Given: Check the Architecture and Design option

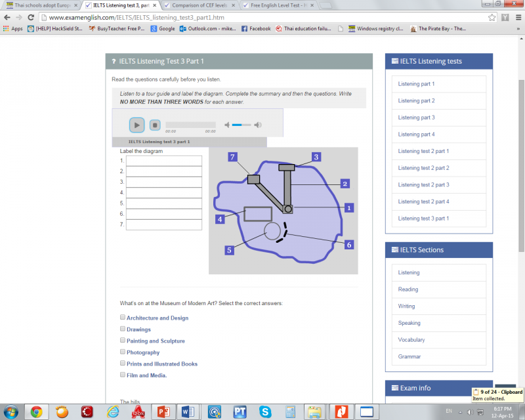Looking at the screenshot, I should pos(123,318).
